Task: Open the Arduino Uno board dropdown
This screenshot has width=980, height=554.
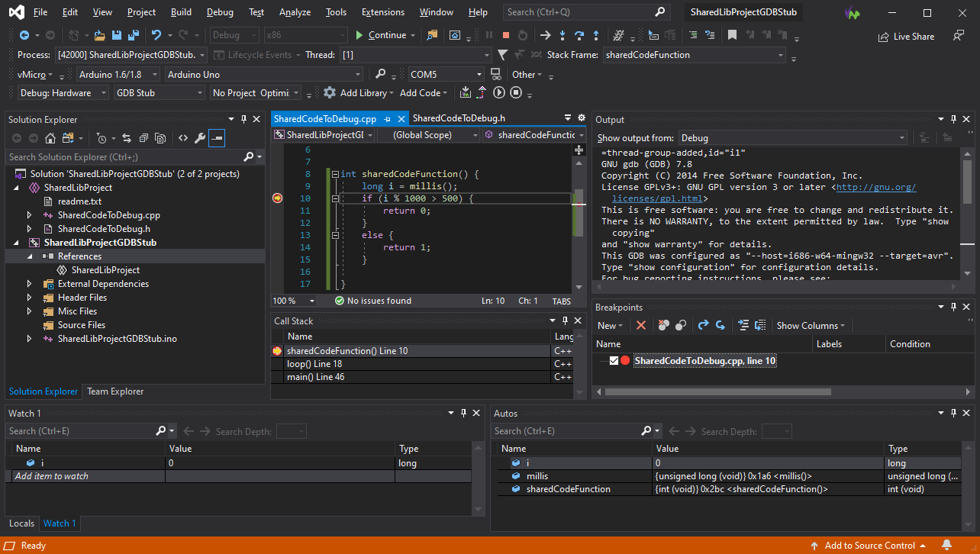Action: click(264, 74)
